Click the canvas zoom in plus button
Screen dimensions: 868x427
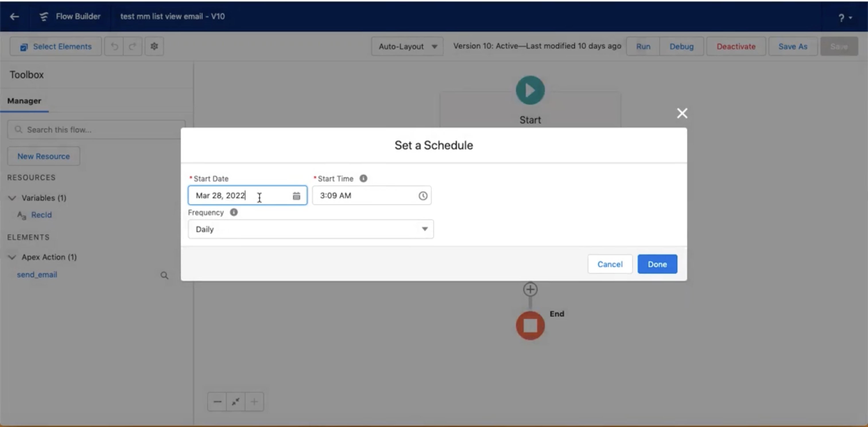(x=254, y=402)
